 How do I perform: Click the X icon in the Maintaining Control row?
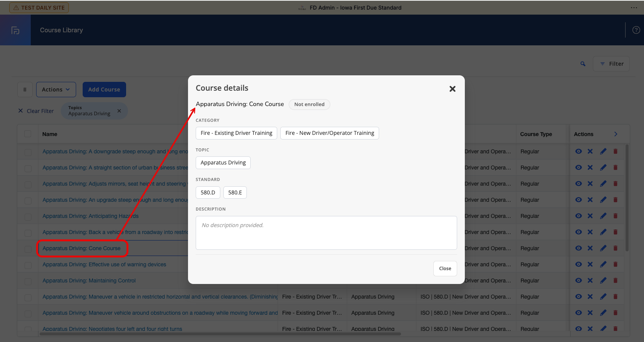tap(590, 281)
